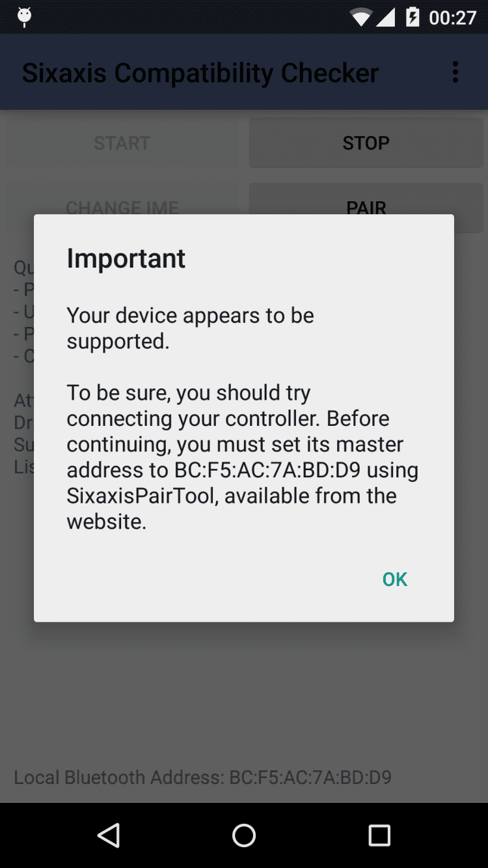Viewport: 488px width, 868px height.
Task: Tap the Important dialog heading
Action: pos(126,259)
